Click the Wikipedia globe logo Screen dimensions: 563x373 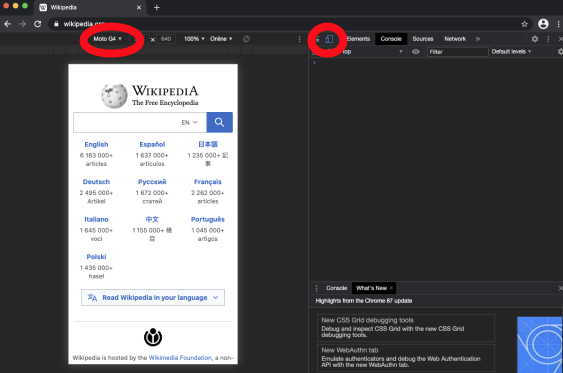[114, 95]
